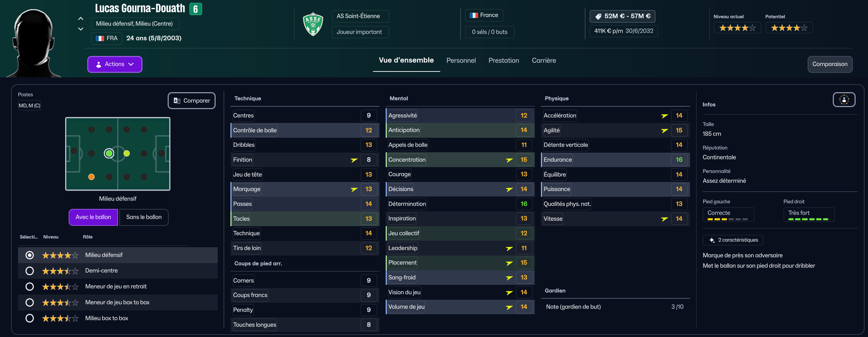Click the Finition attribute trend arrow
The width and height of the screenshot is (868, 337).
pos(354,160)
